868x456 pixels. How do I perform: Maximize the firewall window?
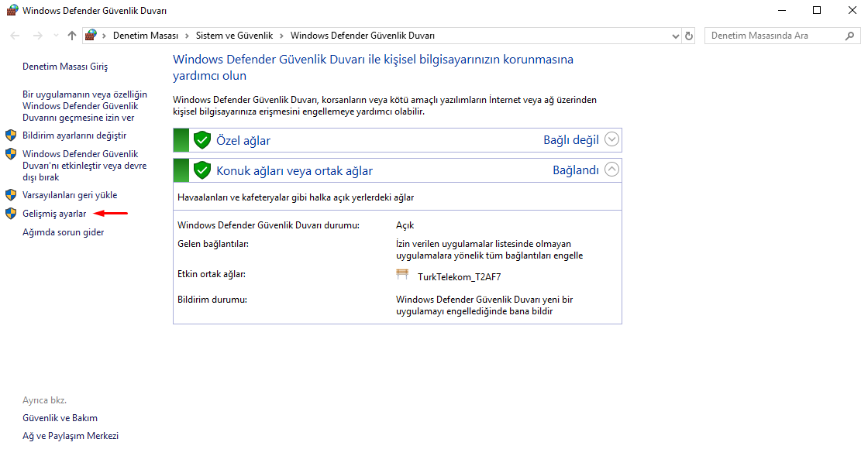click(x=817, y=11)
